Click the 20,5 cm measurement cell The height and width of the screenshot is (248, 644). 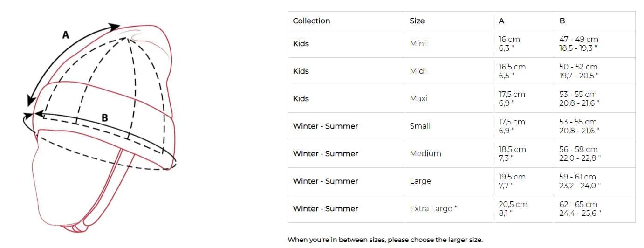coord(524,209)
